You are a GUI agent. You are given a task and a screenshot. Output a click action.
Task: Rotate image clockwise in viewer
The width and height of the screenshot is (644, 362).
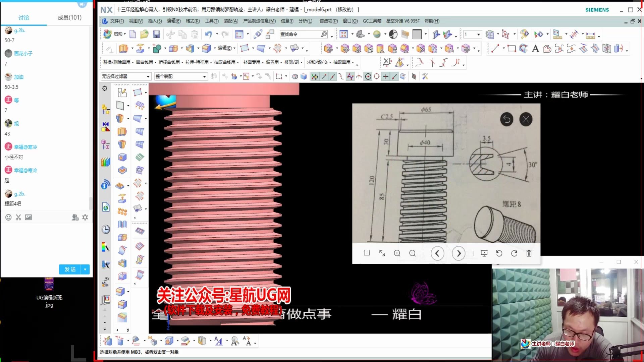tap(514, 253)
